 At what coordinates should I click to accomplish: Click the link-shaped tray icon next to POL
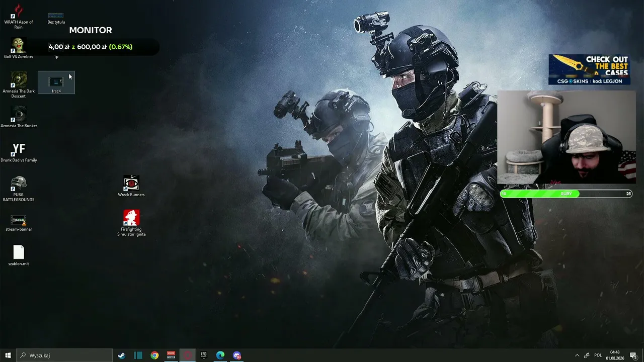(x=587, y=355)
